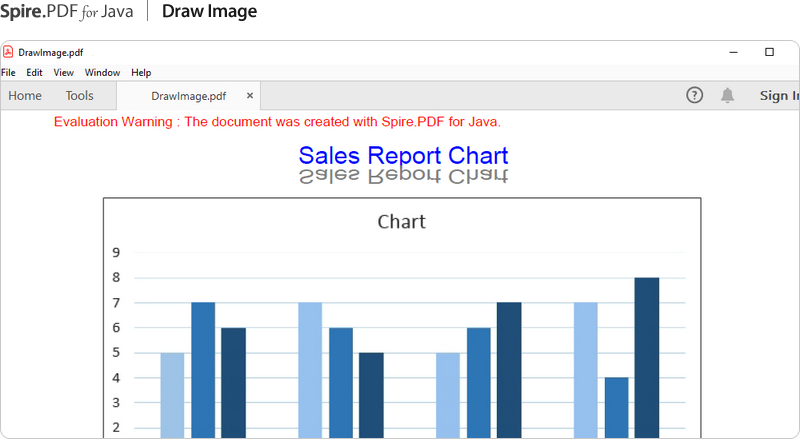Switch to the Home tab
This screenshot has height=440, width=800.
[x=25, y=96]
